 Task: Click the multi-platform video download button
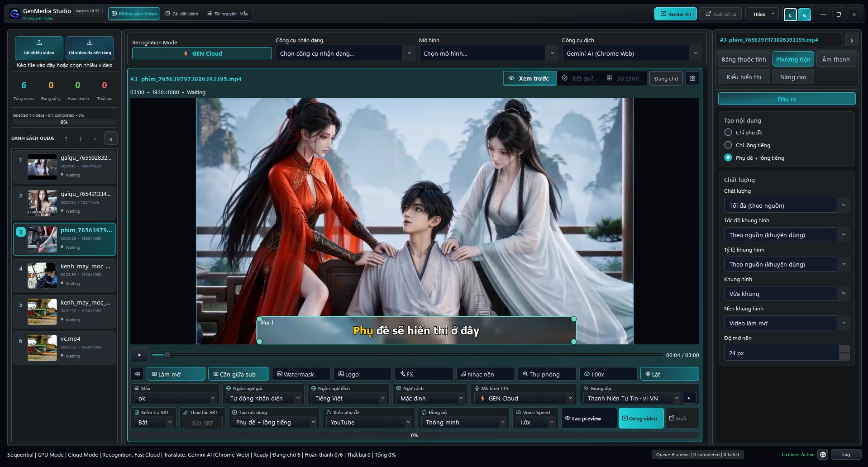pos(90,48)
